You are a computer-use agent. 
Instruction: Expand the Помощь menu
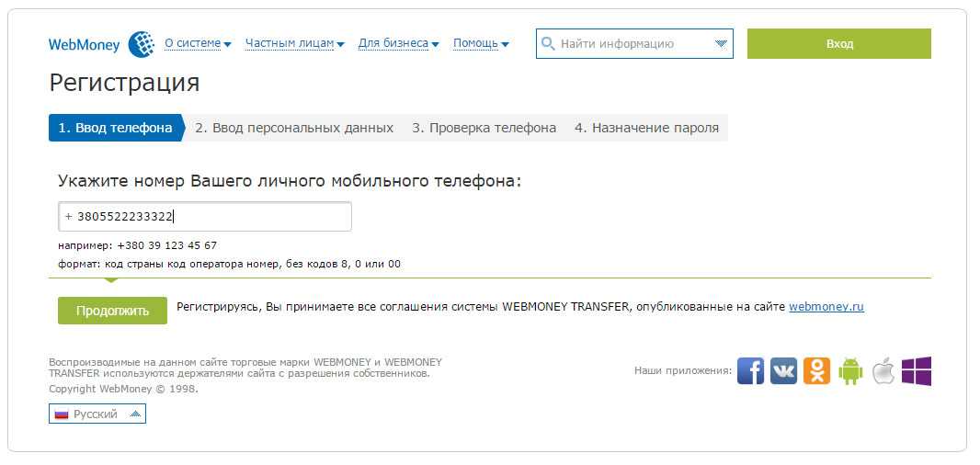coord(481,44)
